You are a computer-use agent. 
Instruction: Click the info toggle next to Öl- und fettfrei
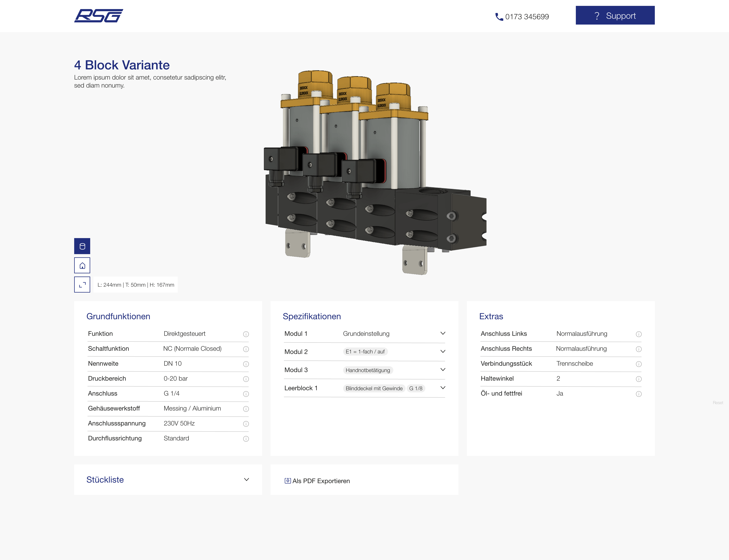pos(639,394)
